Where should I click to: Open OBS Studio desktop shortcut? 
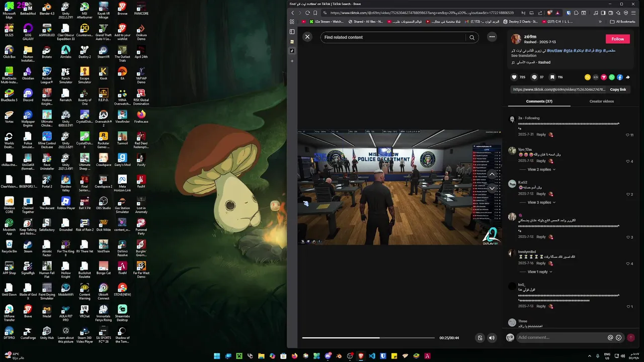104,203
